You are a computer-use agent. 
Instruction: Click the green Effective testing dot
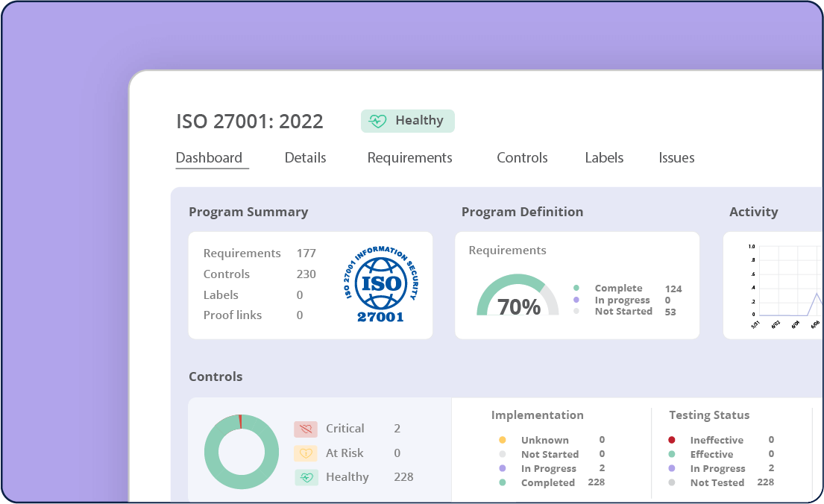[672, 454]
